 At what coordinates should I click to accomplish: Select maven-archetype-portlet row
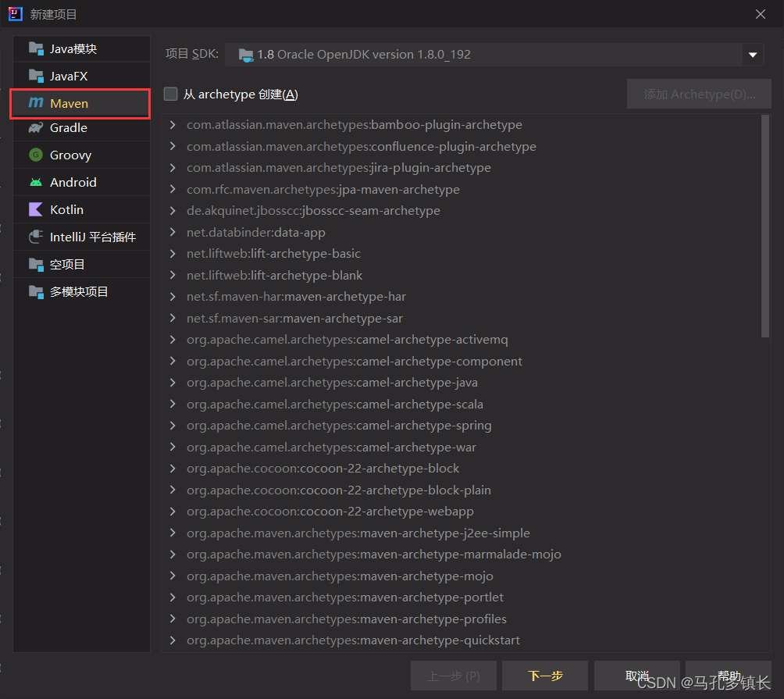461,597
